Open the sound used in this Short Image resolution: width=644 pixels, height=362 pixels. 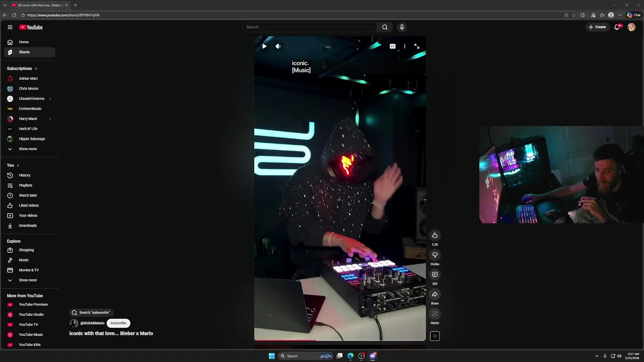(435, 336)
